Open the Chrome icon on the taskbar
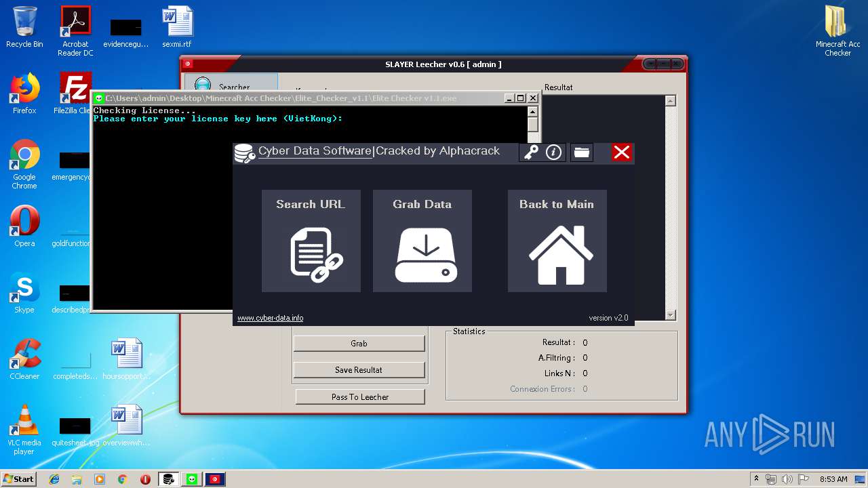Screen dimensions: 868x488 click(x=122, y=479)
